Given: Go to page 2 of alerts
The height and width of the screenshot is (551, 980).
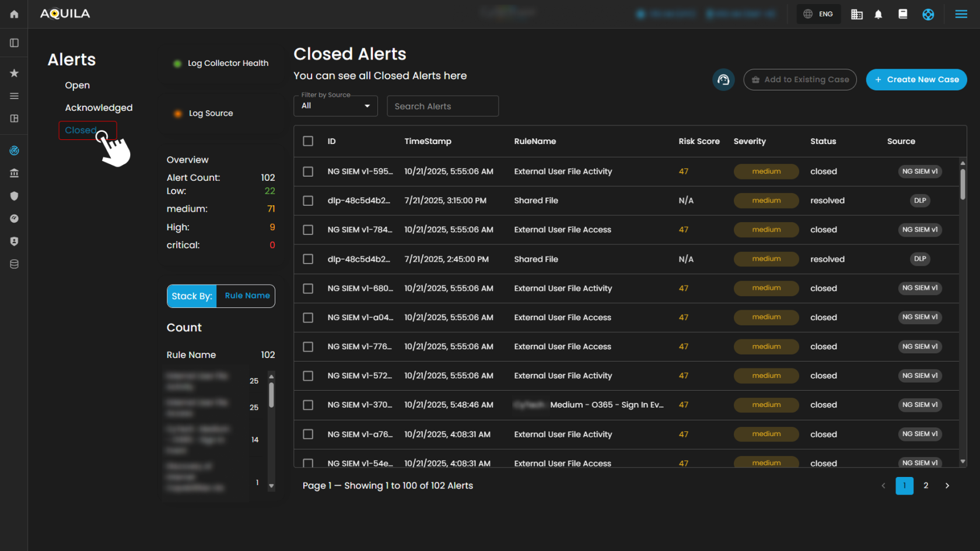Looking at the screenshot, I should tap(926, 485).
